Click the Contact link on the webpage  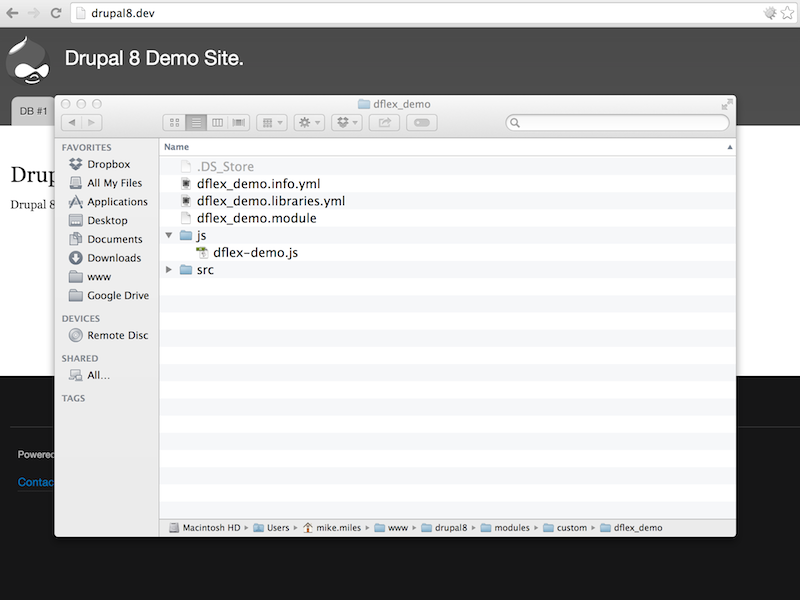coord(35,482)
